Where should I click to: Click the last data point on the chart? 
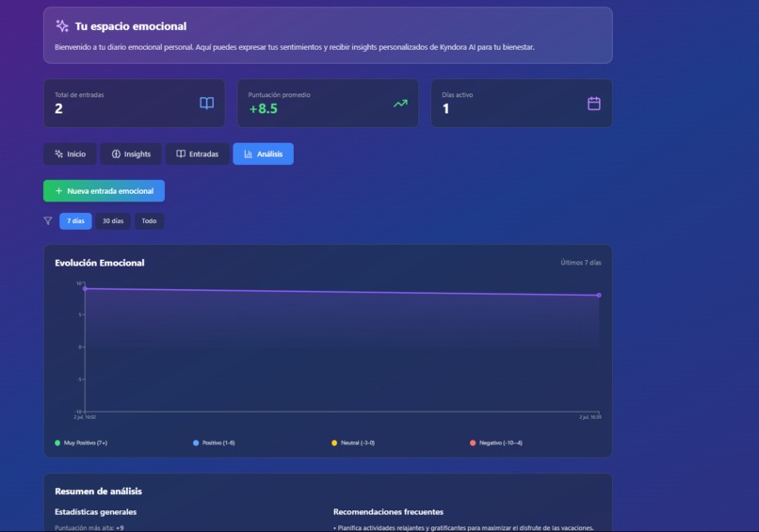coord(599,295)
